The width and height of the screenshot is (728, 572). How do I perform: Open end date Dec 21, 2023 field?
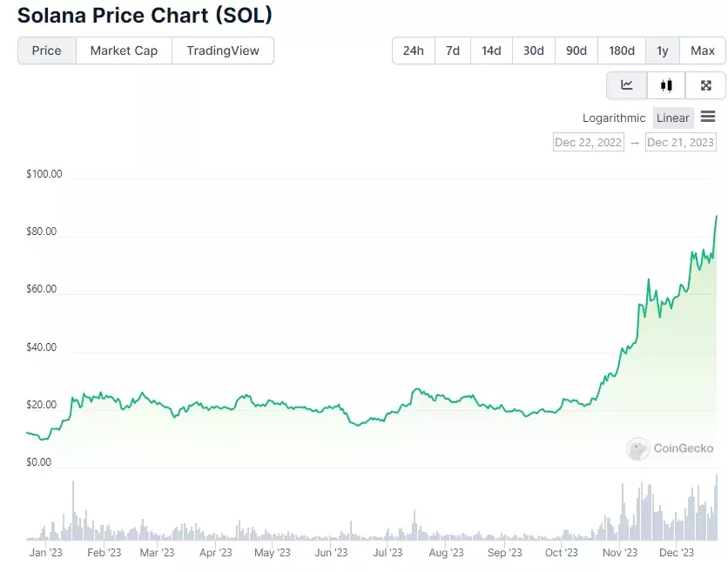(680, 142)
